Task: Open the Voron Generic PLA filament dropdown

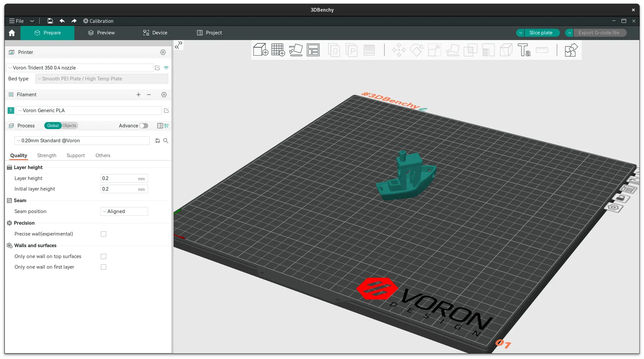Action: pyautogui.click(x=89, y=111)
